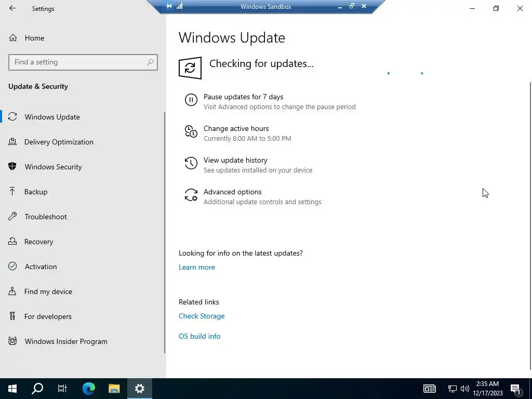Click the Troubleshoot wrench icon
Viewport: 532px width, 399px height.
12,216
